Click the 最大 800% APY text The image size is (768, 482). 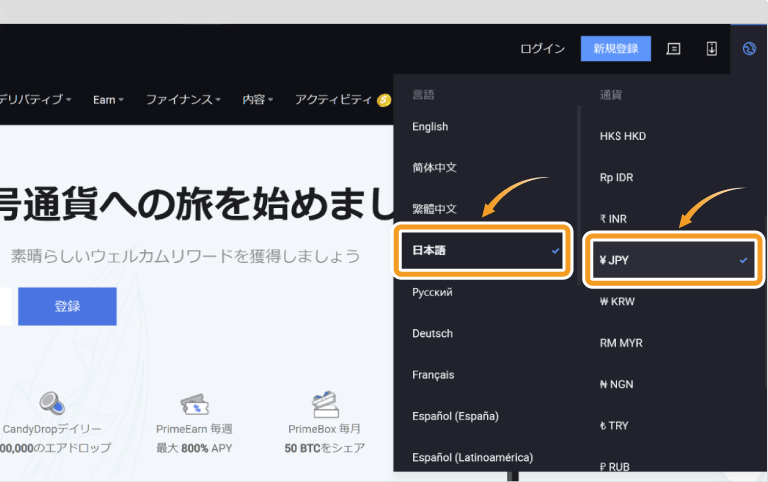point(194,448)
